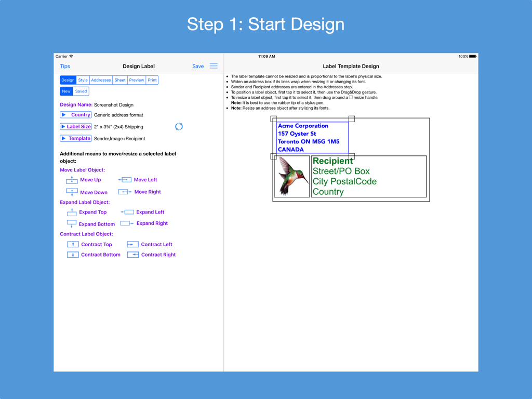
Task: Select the Contract Left icon
Action: point(132,244)
